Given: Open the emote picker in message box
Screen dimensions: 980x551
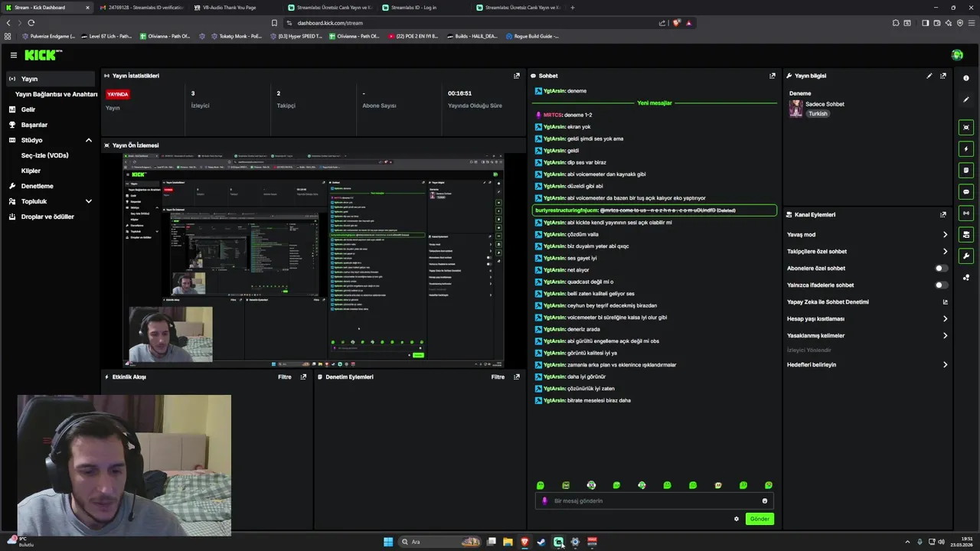Looking at the screenshot, I should click(764, 501).
